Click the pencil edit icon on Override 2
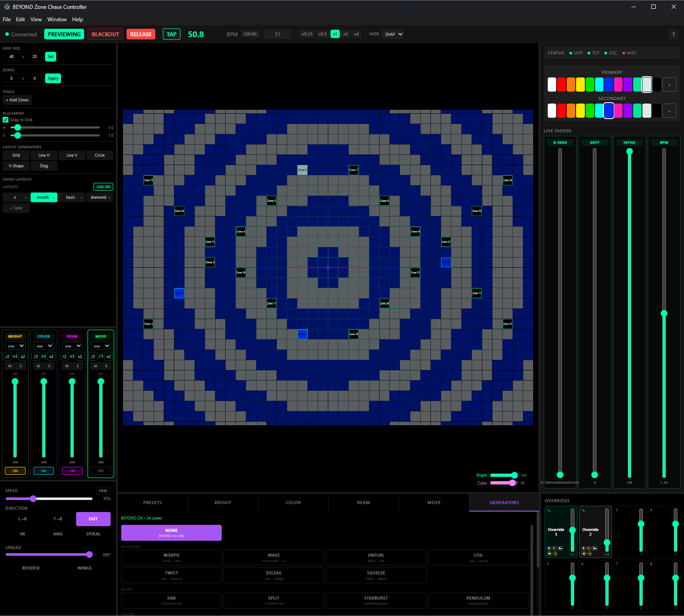Screen dimensions: 684x616 click(584, 511)
